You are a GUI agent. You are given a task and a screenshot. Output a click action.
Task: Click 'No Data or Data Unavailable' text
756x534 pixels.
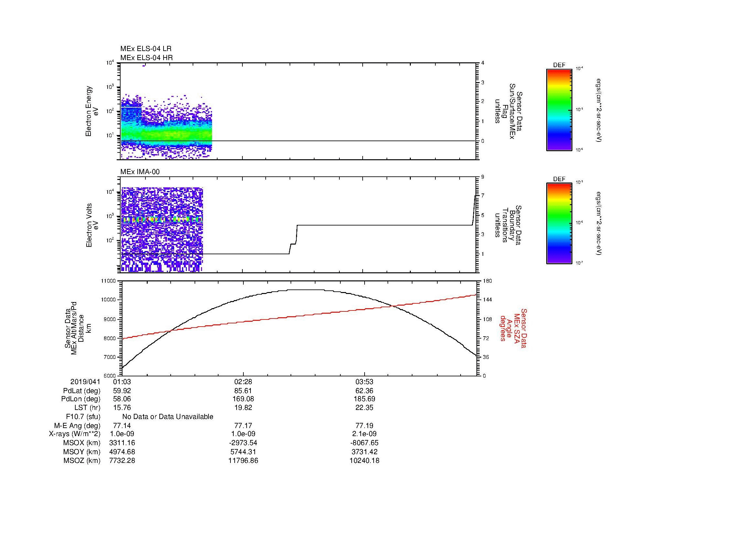click(x=168, y=417)
